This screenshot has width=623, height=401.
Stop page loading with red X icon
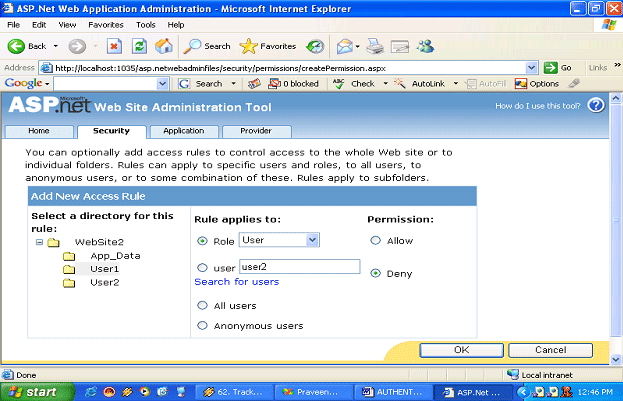click(114, 46)
